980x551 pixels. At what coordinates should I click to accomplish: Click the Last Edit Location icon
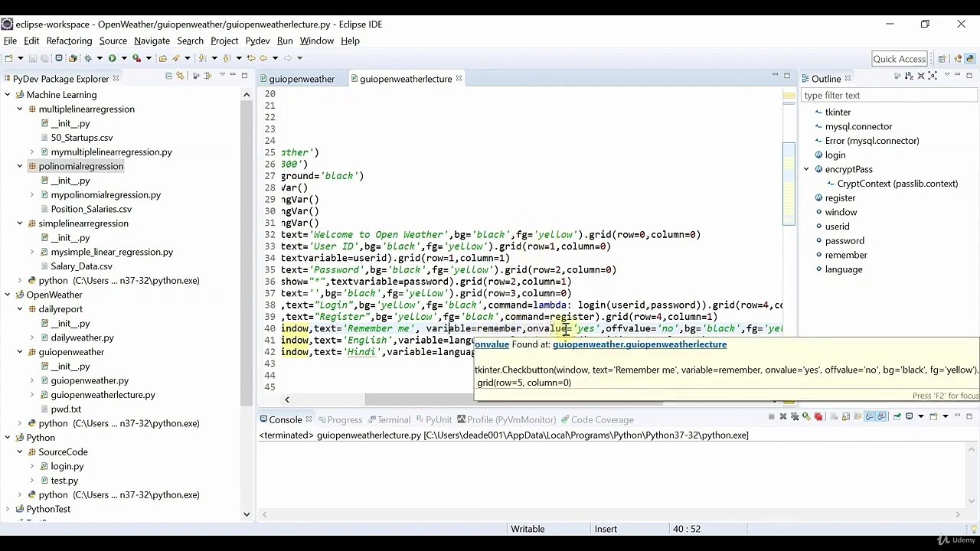251,58
